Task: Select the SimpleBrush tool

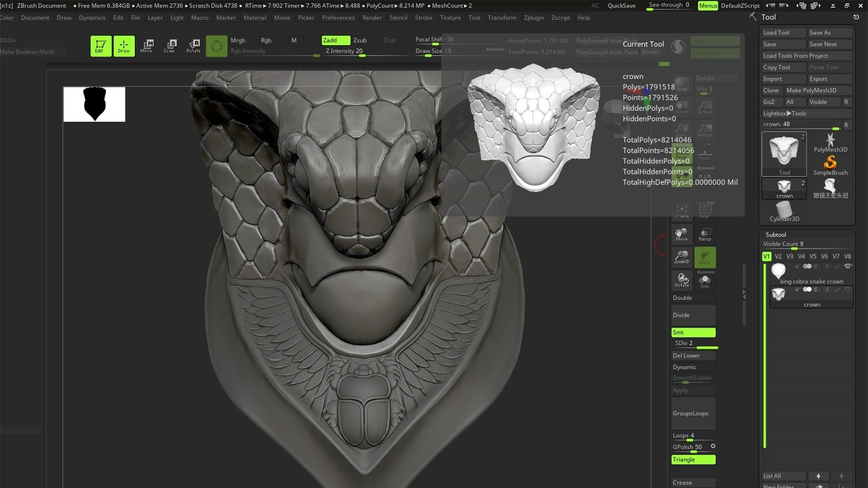Action: click(830, 165)
